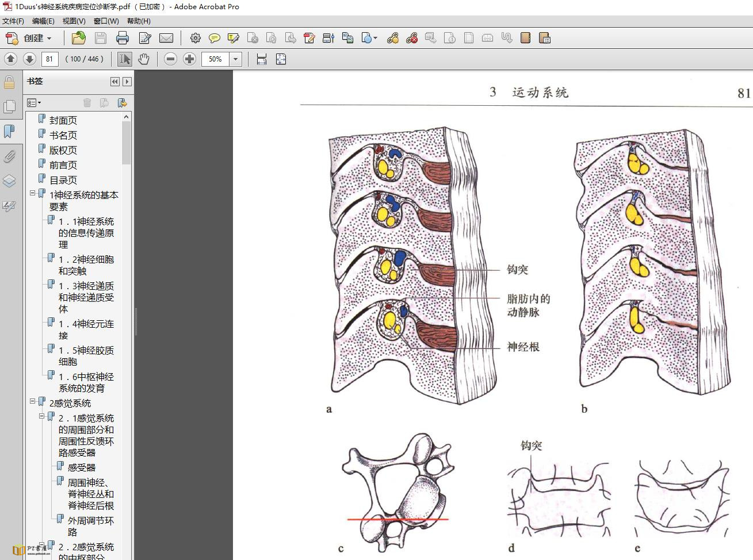Click the Zoom In plus button
753x560 pixels.
click(x=189, y=59)
